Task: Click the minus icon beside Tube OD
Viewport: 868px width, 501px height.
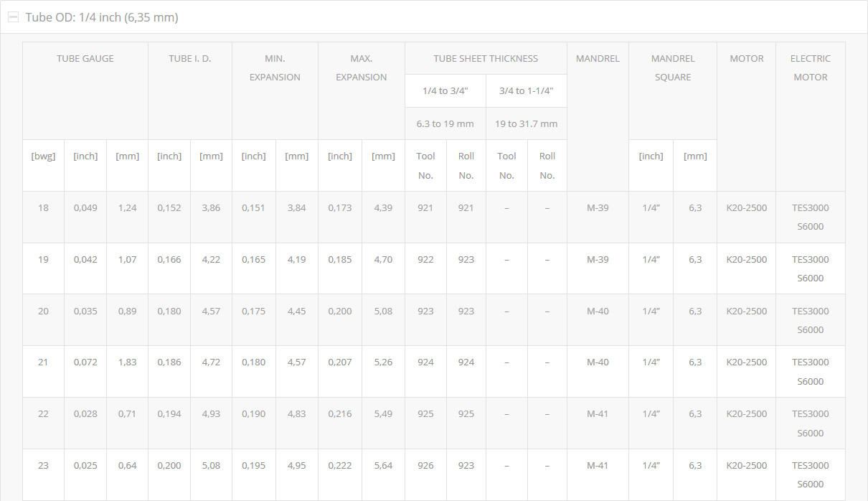Action: pos(13,17)
